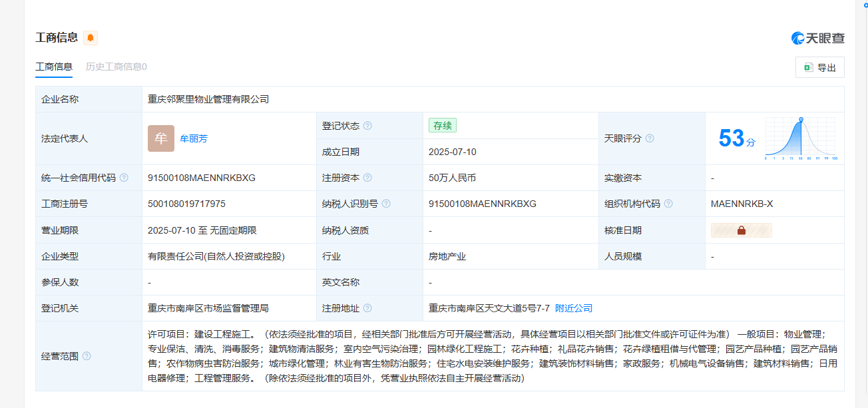Click help icon next to 天眼评分

tap(650, 138)
